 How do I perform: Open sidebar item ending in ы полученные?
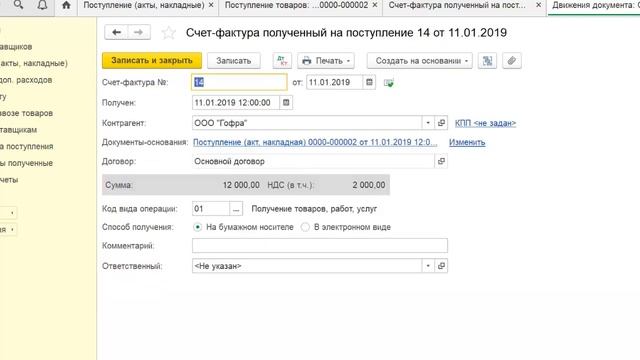tap(27, 163)
